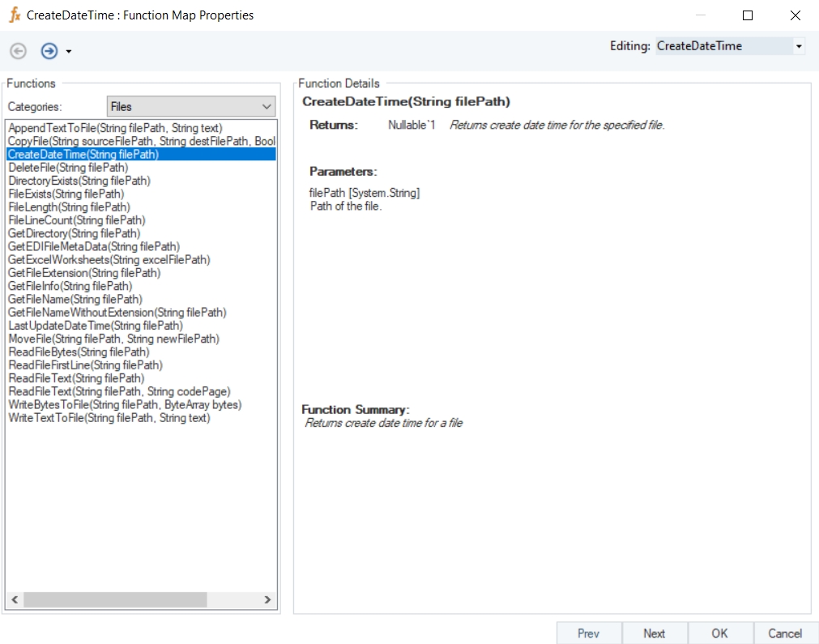Select the DeleteFile function

68,168
